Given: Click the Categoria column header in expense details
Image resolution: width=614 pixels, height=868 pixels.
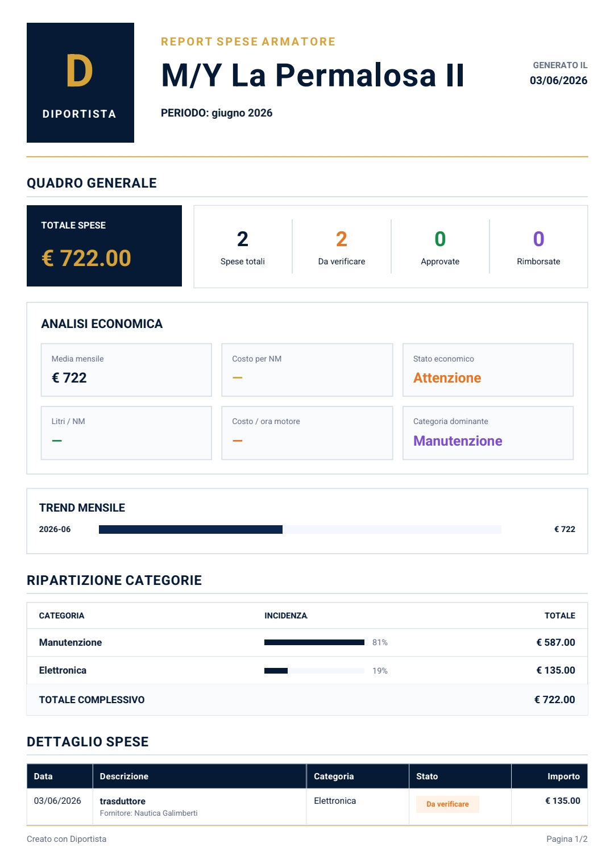Looking at the screenshot, I should tap(334, 776).
